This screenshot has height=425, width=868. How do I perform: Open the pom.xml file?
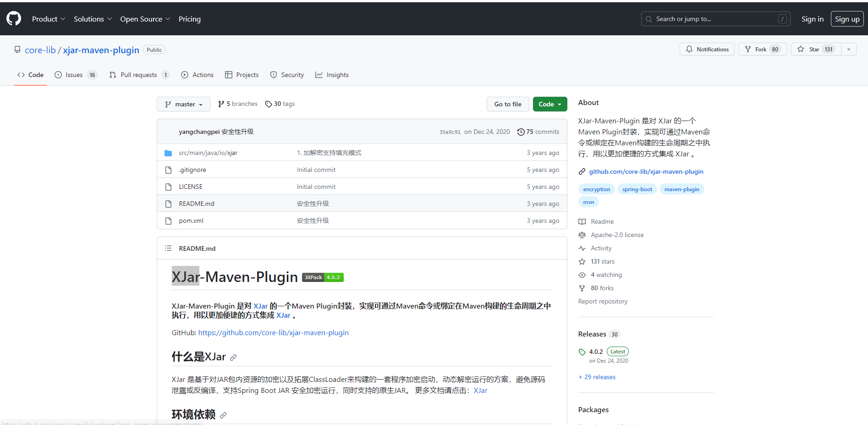[x=191, y=221]
